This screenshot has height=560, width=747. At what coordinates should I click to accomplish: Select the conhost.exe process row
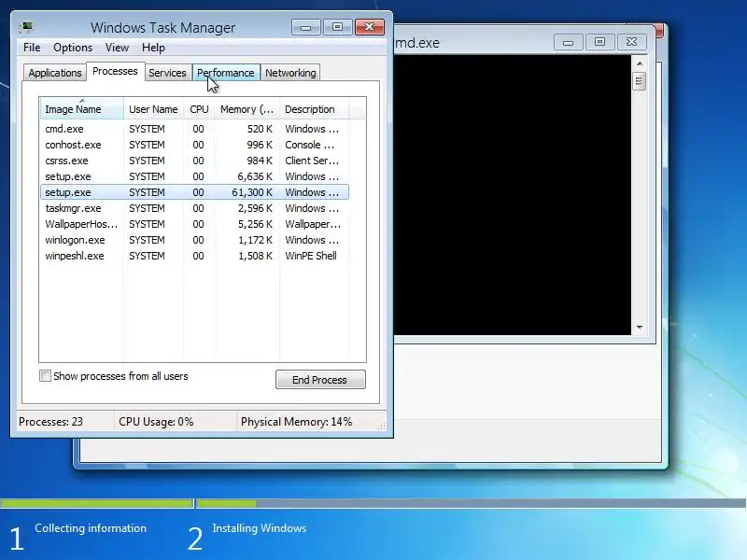pyautogui.click(x=195, y=145)
